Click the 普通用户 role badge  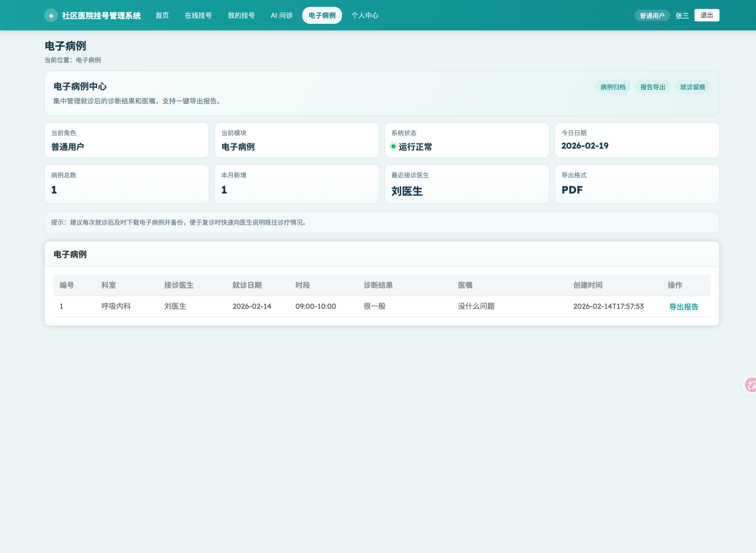click(x=652, y=16)
